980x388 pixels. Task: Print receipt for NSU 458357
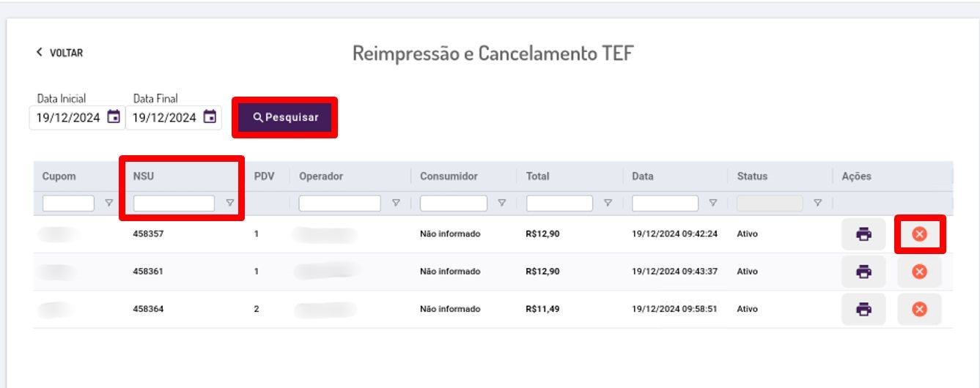coord(863,234)
